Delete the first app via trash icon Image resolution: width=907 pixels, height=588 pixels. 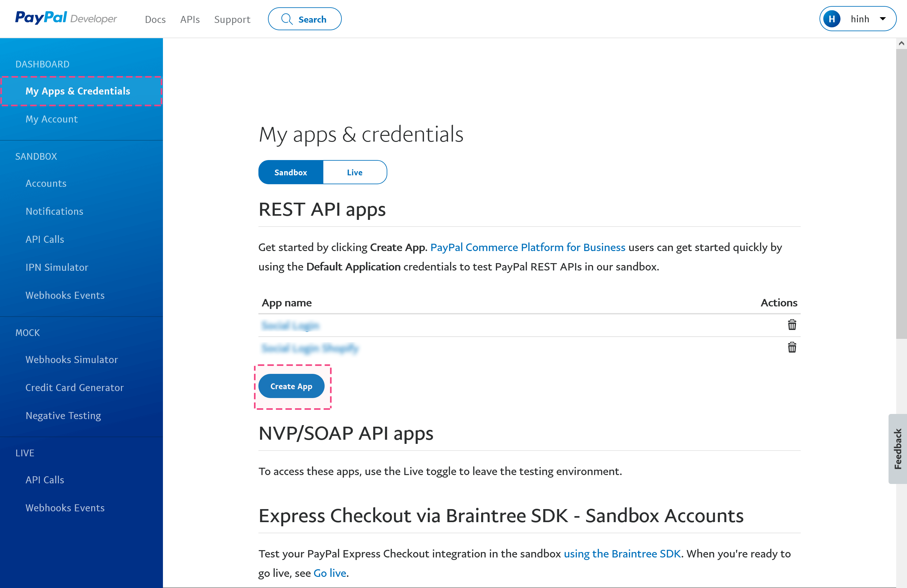click(792, 325)
